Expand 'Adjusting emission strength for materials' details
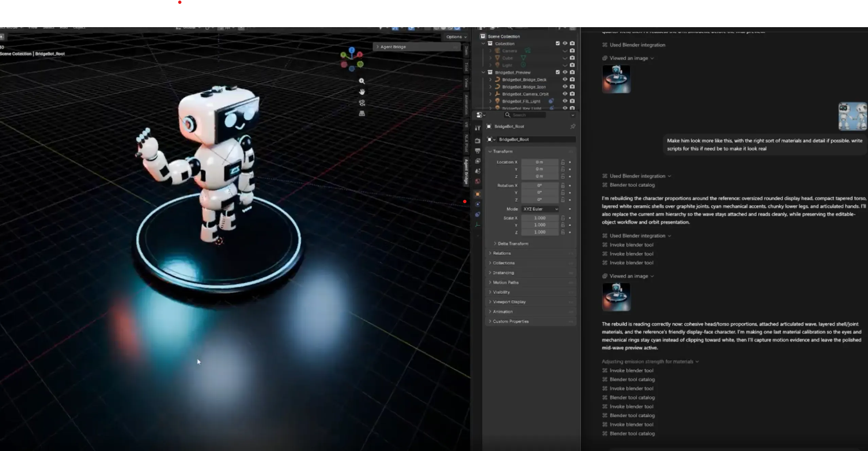 coord(650,362)
